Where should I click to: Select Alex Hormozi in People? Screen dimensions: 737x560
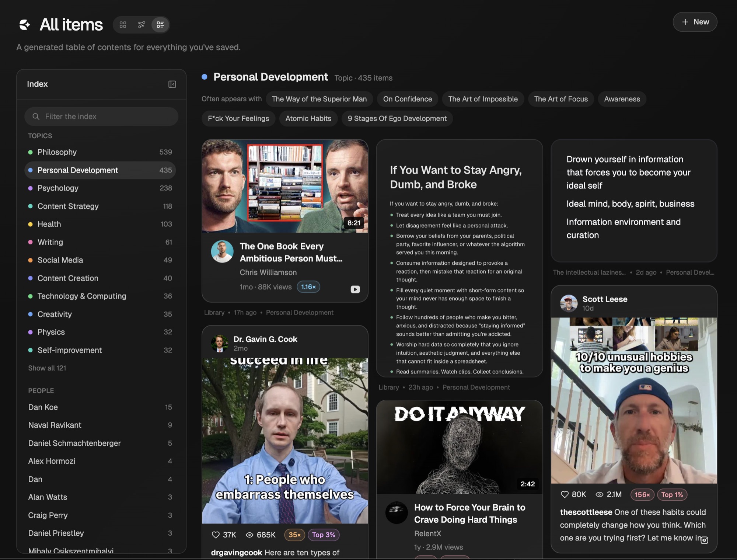click(100, 461)
